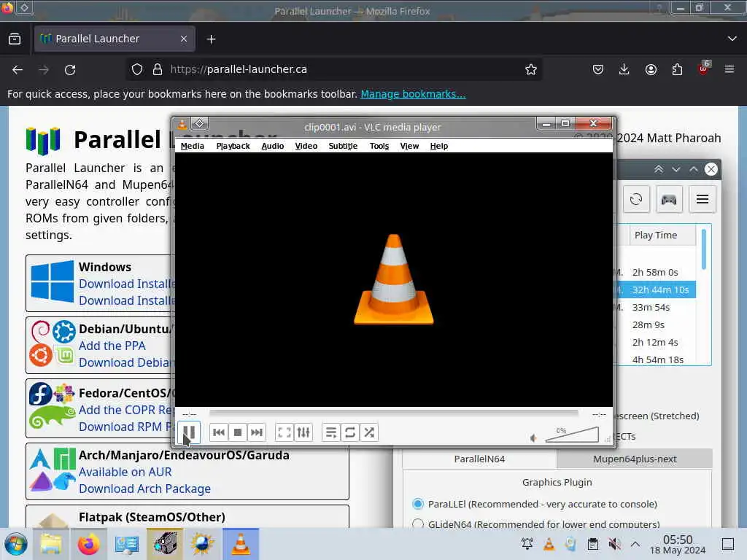Image resolution: width=747 pixels, height=560 pixels.
Task: Click the VLC seek progress bar
Action: (393, 413)
